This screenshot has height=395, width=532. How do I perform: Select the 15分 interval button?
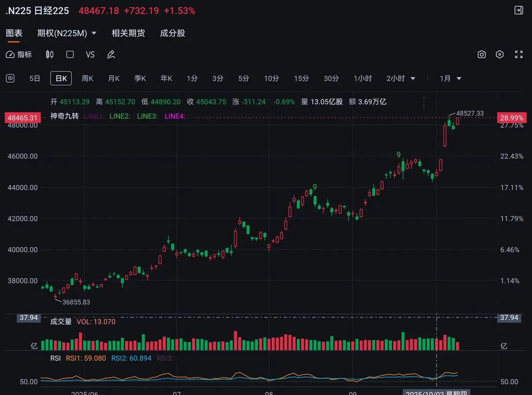tap(301, 78)
